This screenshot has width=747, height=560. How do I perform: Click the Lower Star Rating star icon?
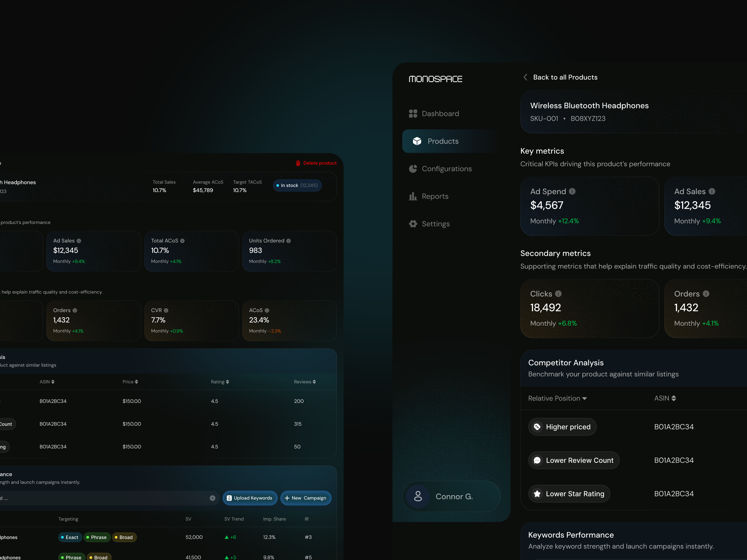[x=537, y=494]
